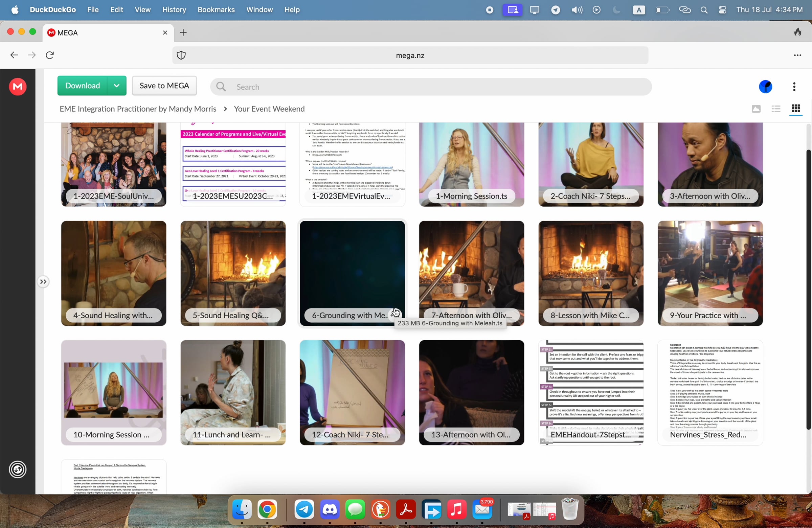The width and height of the screenshot is (812, 528).
Task: Click the Download button
Action: click(82, 86)
